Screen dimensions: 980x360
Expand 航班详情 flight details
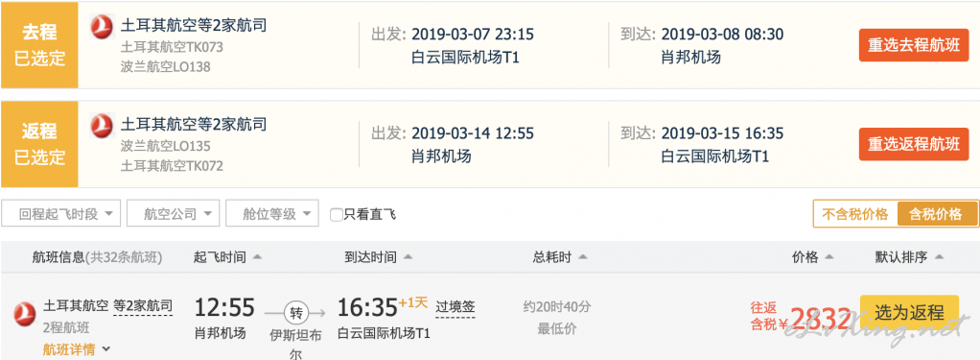coord(77,349)
